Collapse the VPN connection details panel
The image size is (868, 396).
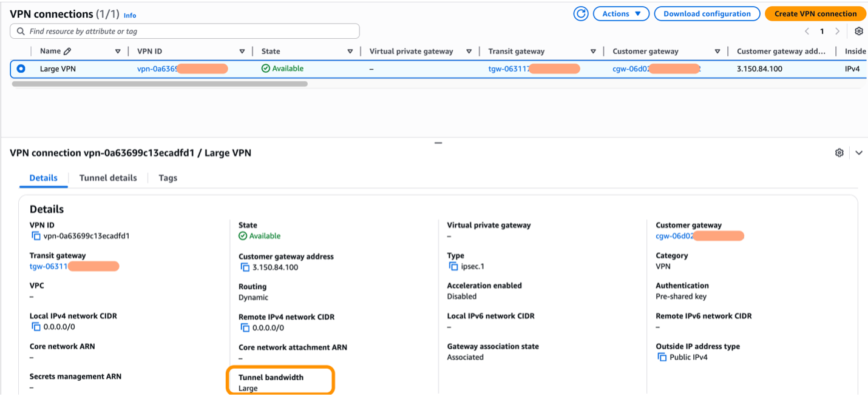click(859, 153)
